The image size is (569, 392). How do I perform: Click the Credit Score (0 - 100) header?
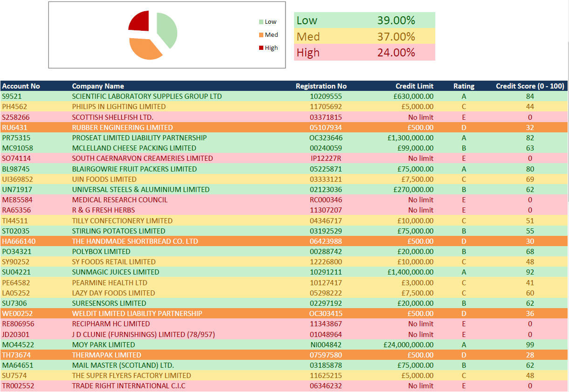[x=530, y=86]
